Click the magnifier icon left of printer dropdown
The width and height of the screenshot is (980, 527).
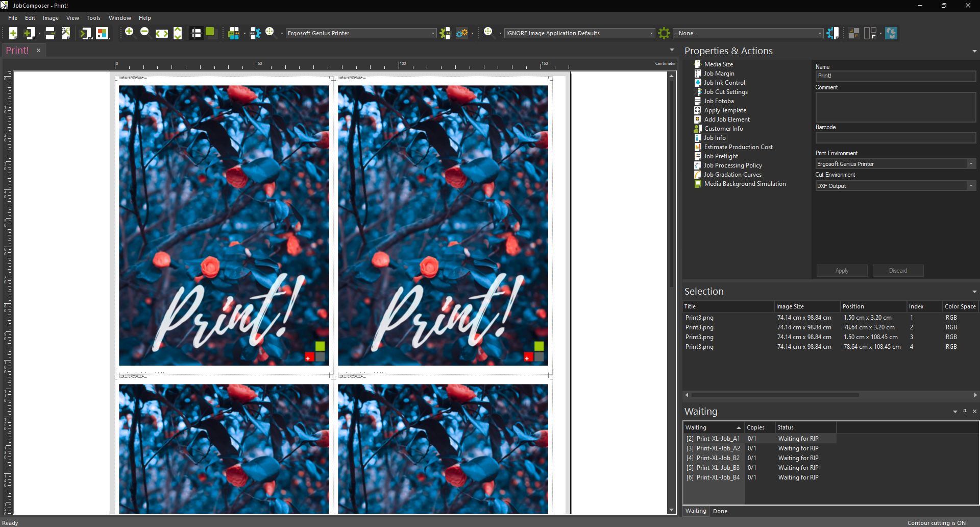pyautogui.click(x=271, y=33)
